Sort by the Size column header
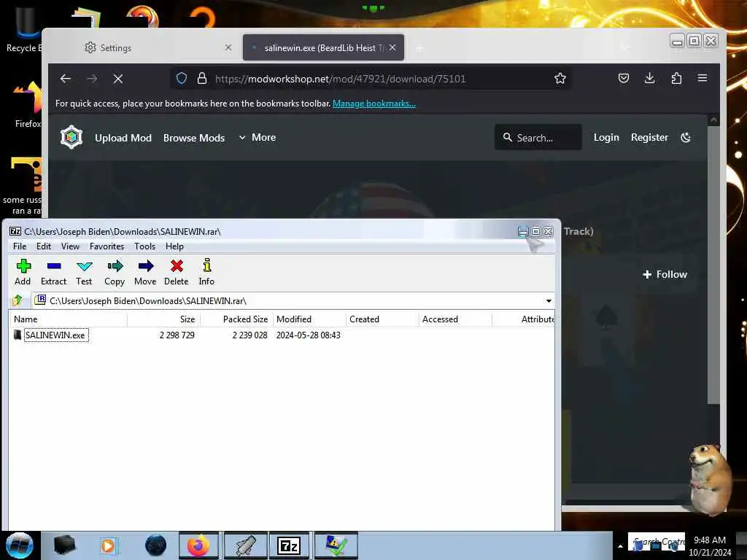Screen dimensions: 747x560 coord(164,319)
